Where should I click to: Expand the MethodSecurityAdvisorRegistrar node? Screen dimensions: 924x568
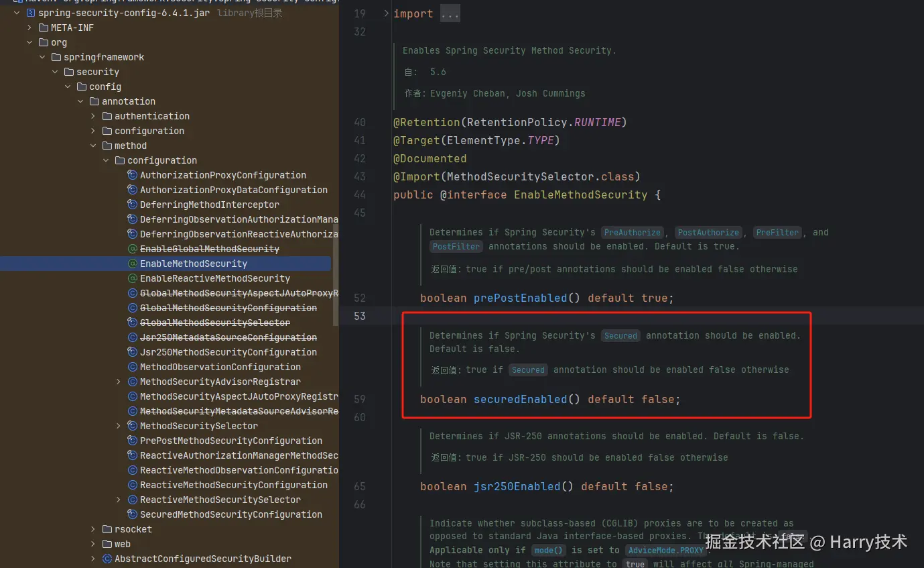tap(119, 382)
